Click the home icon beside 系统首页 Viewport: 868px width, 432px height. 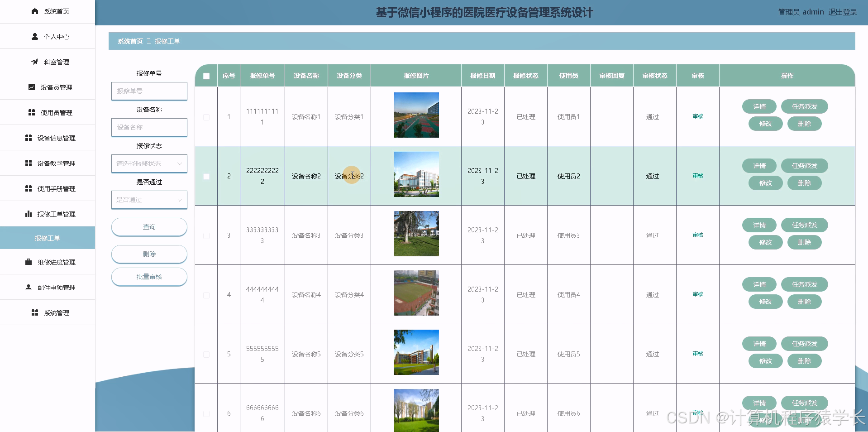pyautogui.click(x=35, y=11)
